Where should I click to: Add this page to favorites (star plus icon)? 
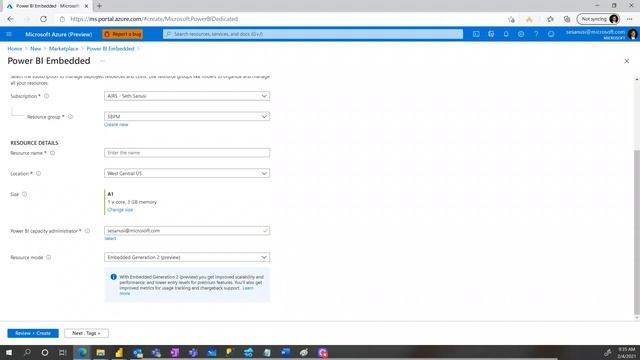[511, 19]
